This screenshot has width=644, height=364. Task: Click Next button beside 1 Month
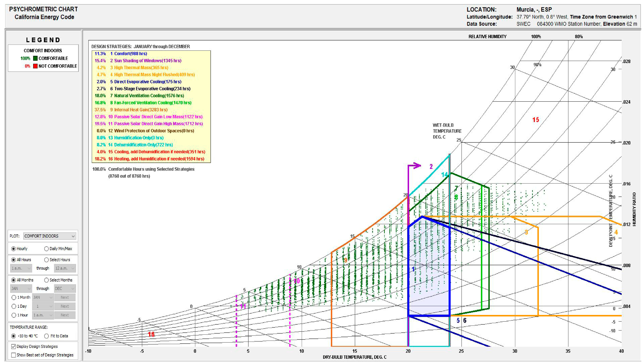click(65, 298)
